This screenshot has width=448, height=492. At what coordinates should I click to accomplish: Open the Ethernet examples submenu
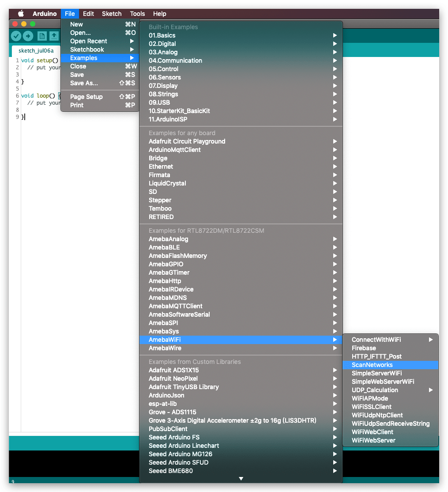[241, 167]
